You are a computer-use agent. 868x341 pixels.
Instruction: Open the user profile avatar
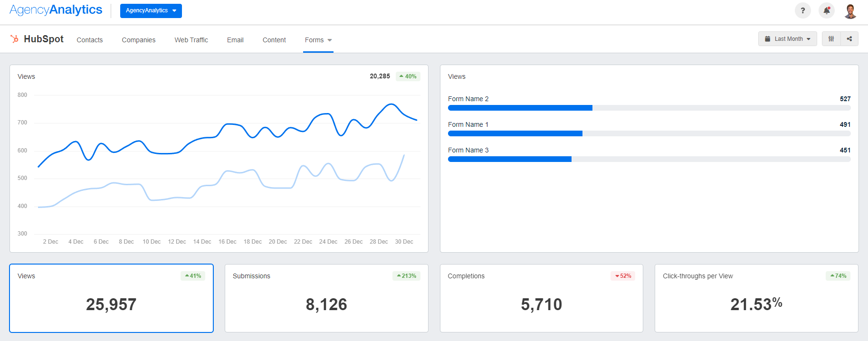[x=850, y=11]
